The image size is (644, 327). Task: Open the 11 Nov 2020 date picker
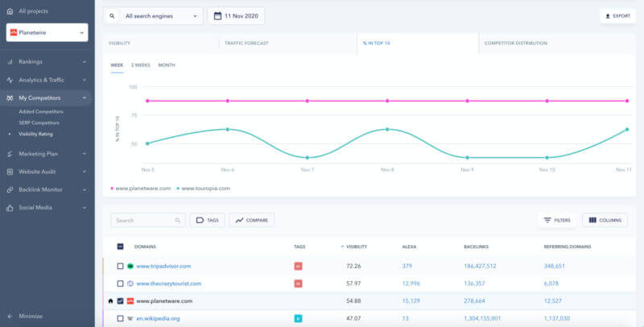236,16
